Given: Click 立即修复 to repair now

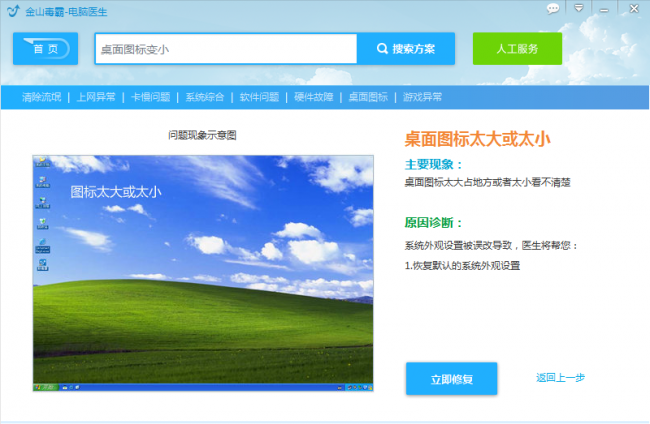Looking at the screenshot, I should 451,379.
